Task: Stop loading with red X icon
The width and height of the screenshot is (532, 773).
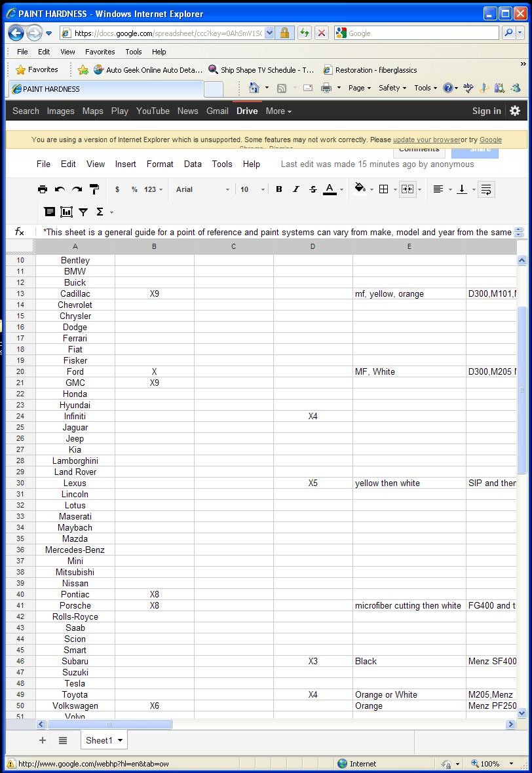Action: (x=322, y=33)
